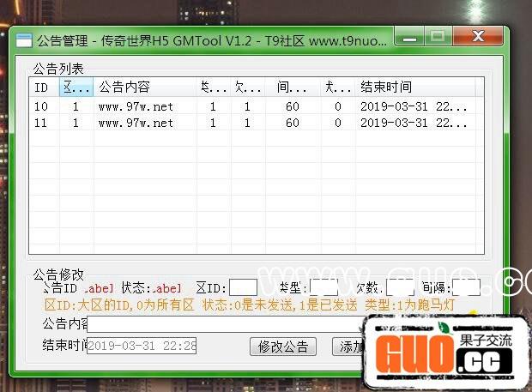Sort list by the ID column header
This screenshot has height=392, width=532.
tap(43, 87)
